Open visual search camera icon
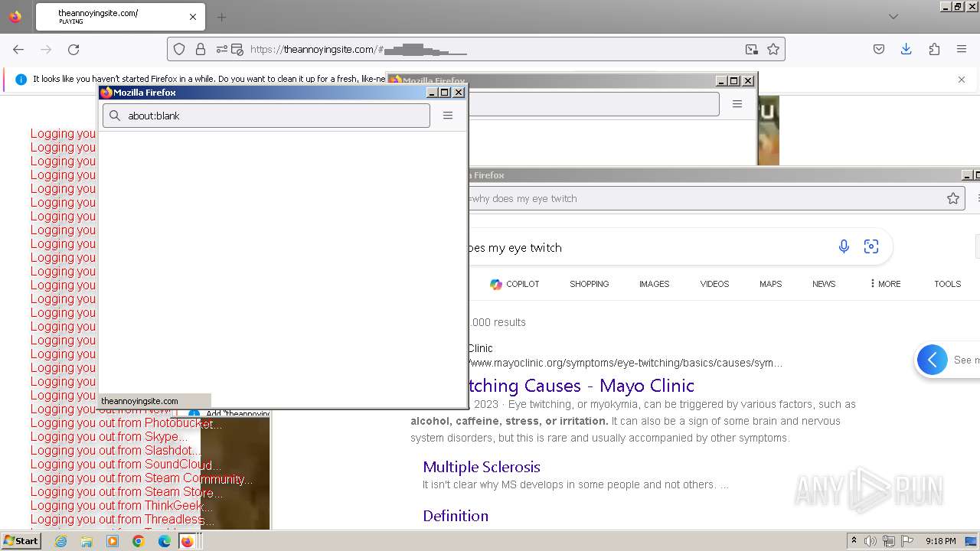Screen dimensions: 980x551 (x=871, y=246)
